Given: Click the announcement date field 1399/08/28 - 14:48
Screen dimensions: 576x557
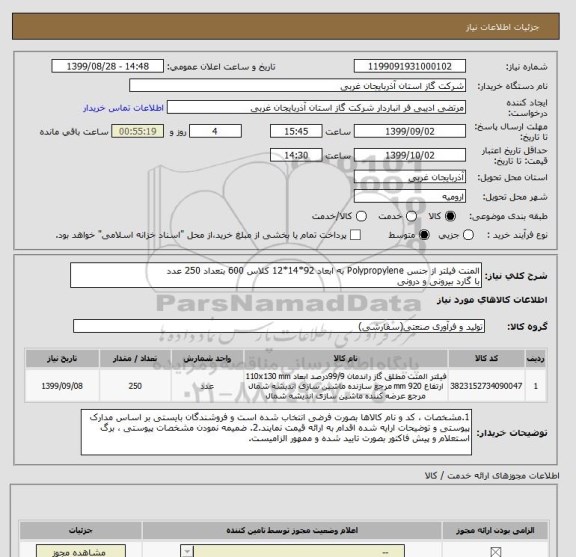Looking at the screenshot, I should pyautogui.click(x=108, y=67).
